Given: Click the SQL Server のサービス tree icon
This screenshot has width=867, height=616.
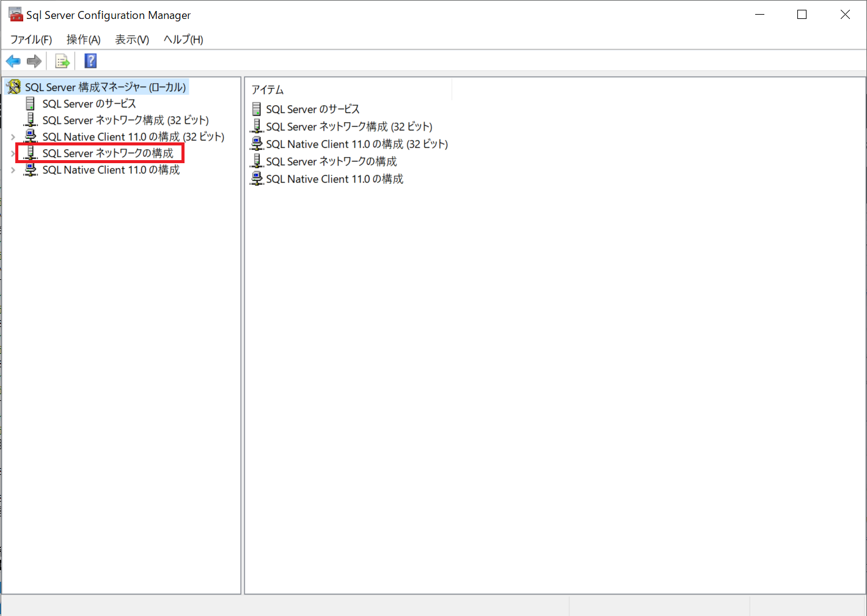Looking at the screenshot, I should [30, 103].
